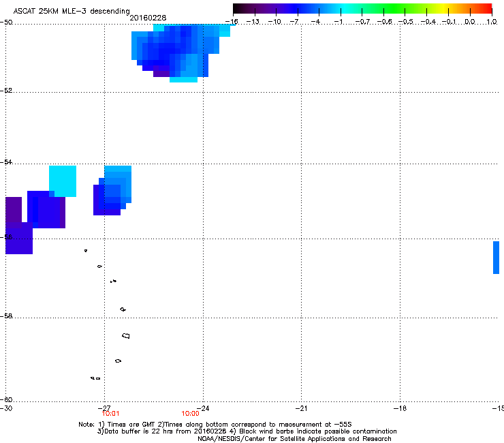Click the purple data patch just below -56
Image resolution: width=504 pixels, height=443 pixels.
click(19, 238)
